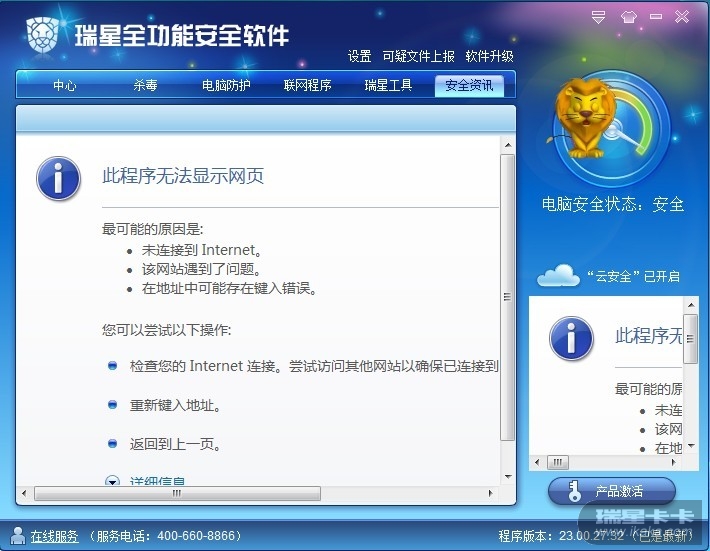Viewport: 710px width, 551px height.
Task: Click the blue info icon in main panel
Action: tap(58, 178)
